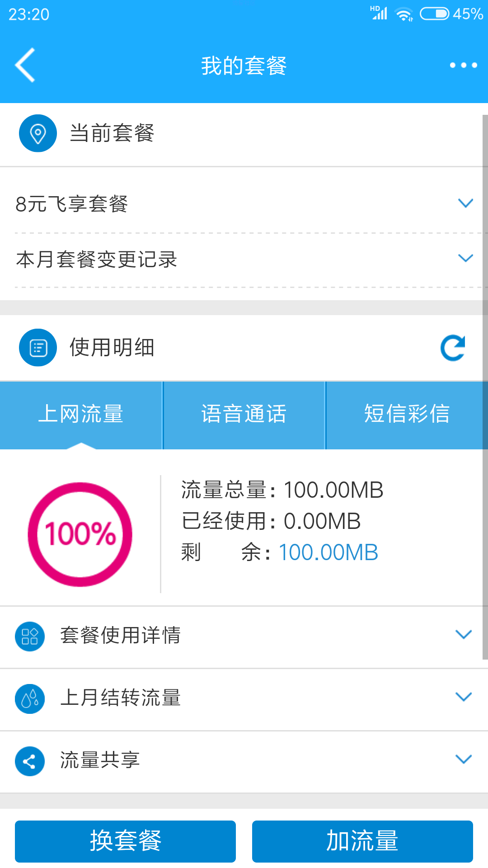This screenshot has height=868, width=488.
Task: Expand the 套餐使用详情 section
Action: coord(244,637)
